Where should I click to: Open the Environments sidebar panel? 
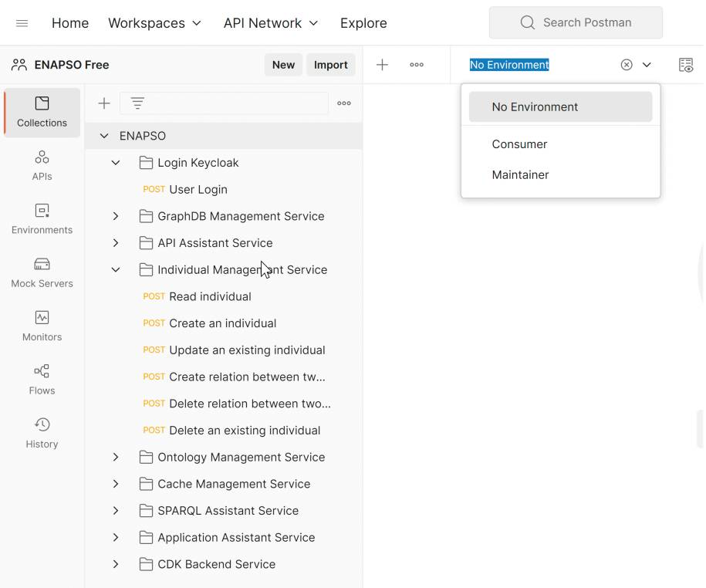click(x=42, y=219)
